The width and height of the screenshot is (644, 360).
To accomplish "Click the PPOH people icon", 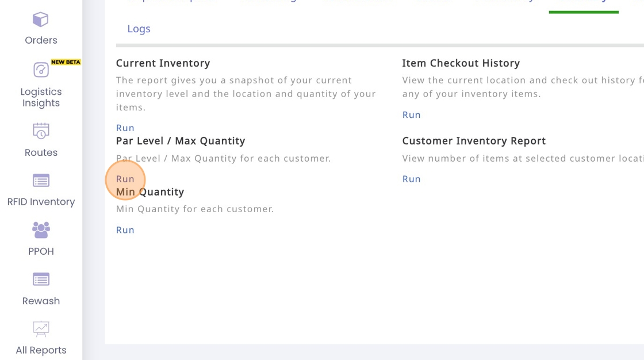I will (41, 230).
